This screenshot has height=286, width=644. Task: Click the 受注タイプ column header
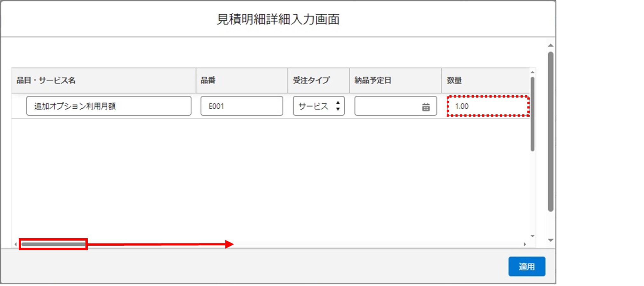pyautogui.click(x=311, y=80)
